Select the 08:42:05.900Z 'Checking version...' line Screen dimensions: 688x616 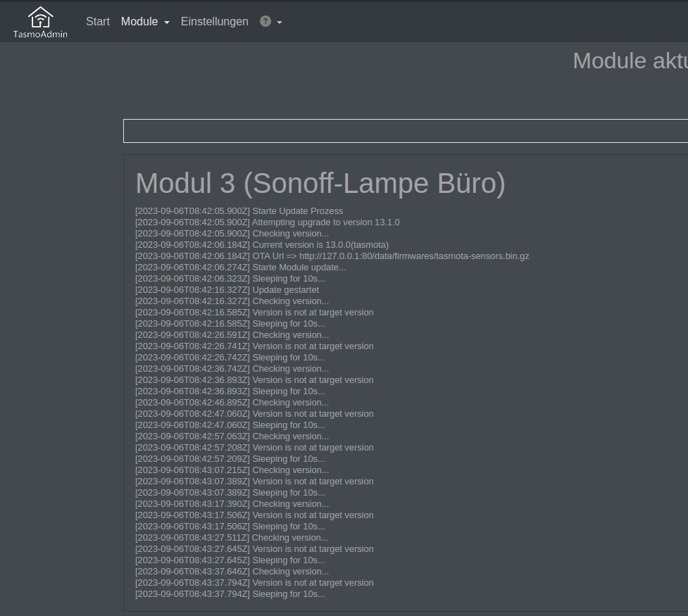coord(232,234)
